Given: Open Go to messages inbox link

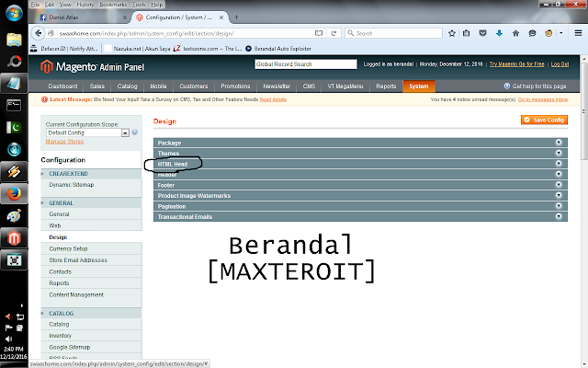Looking at the screenshot, I should [543, 99].
